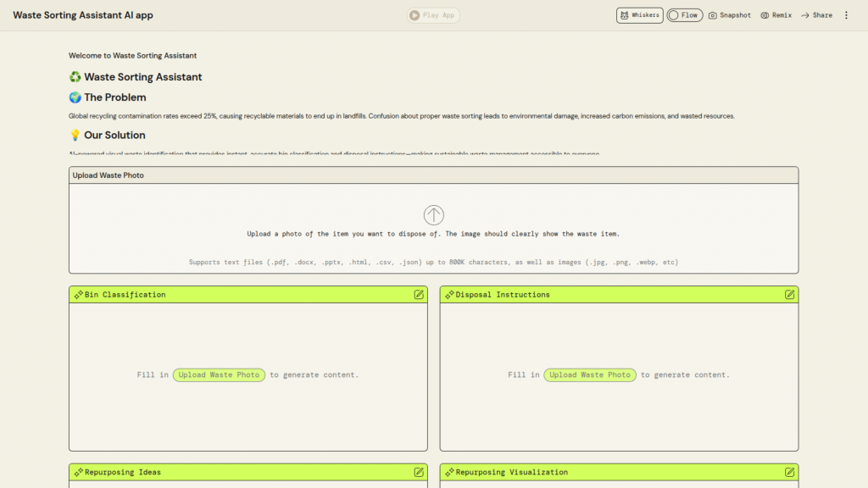Edit the Disposal Instructions panel
Screen dimensions: 868x488
point(789,295)
